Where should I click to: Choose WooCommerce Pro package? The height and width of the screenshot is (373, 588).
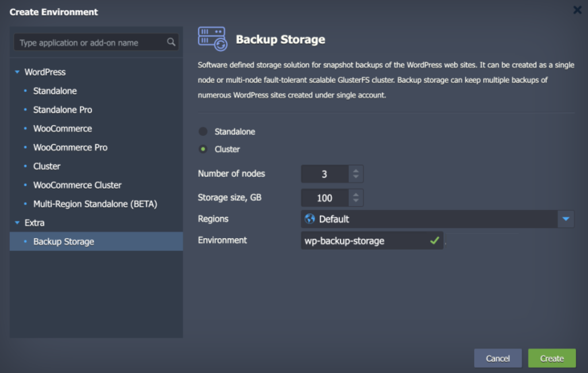click(70, 147)
